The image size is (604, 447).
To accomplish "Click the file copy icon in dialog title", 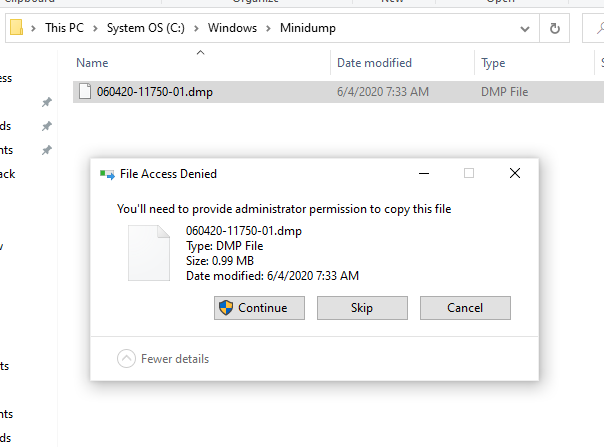I will pos(107,175).
